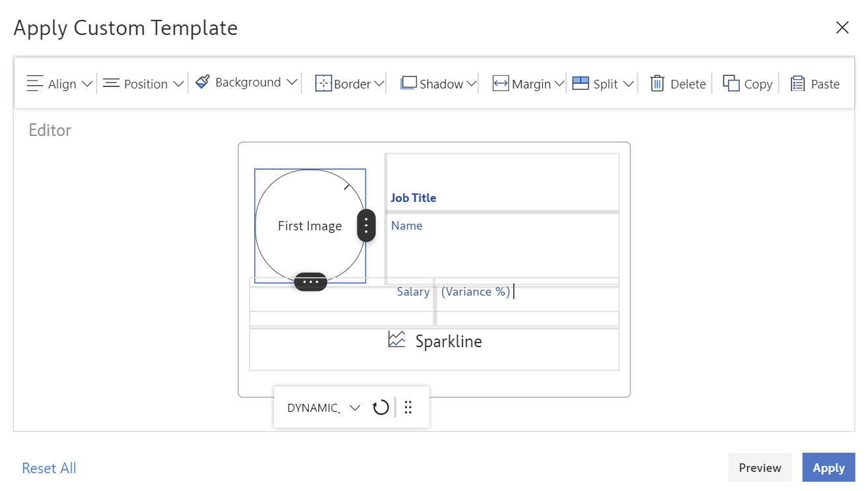
Task: Click the Background paint brush icon
Action: (203, 82)
